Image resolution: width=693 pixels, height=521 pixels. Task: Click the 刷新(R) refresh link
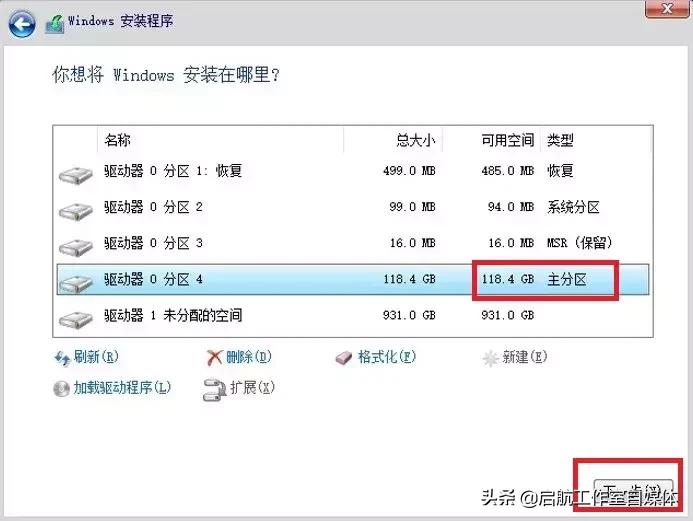pos(96,357)
